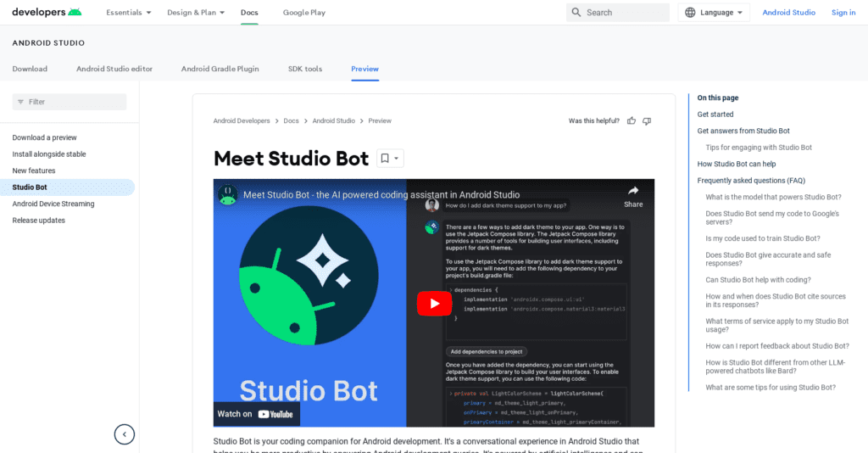868x453 pixels.
Task: Click the Sign in link
Action: (843, 12)
